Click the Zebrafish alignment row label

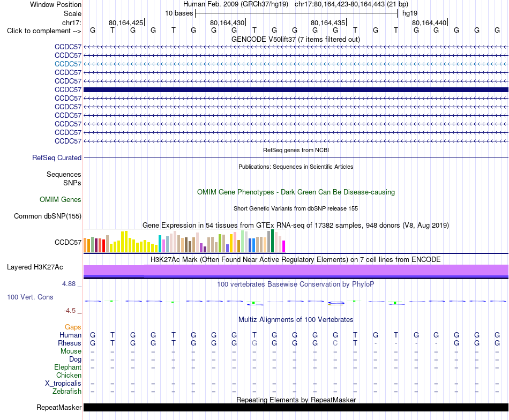(67, 392)
